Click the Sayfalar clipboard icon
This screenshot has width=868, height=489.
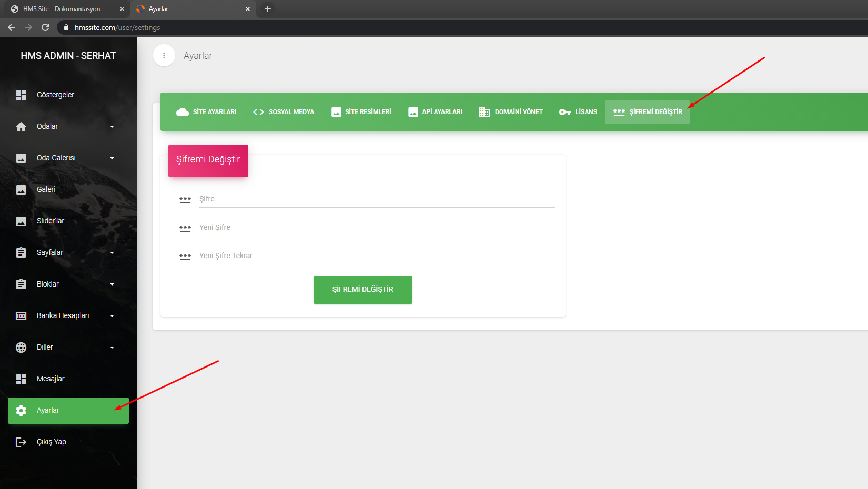coord(21,253)
